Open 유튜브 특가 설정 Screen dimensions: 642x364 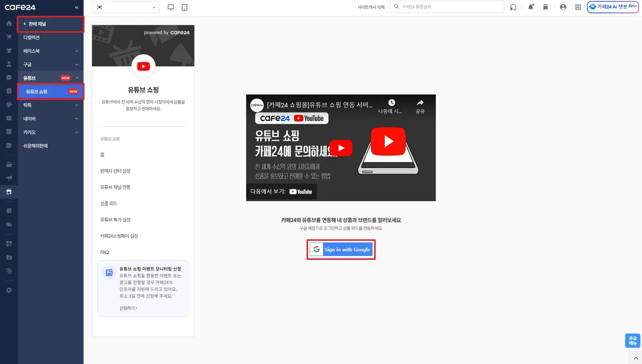click(115, 220)
